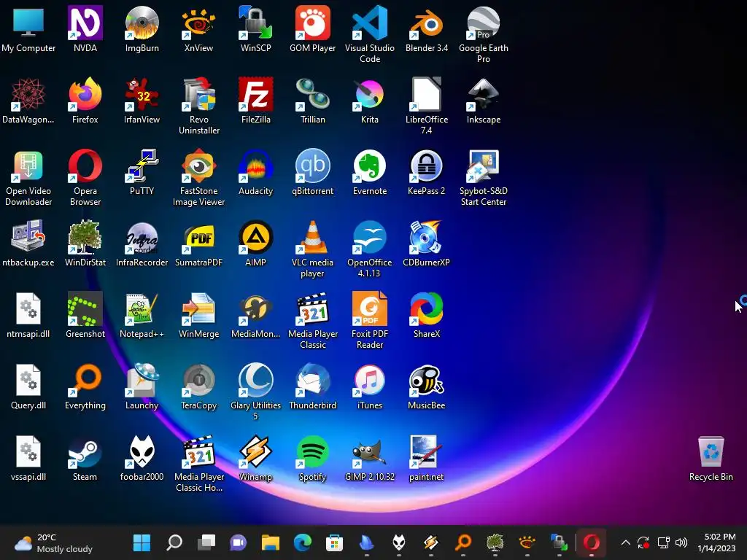
Task: Open Microsoft Edge from the taskbar
Action: [303, 542]
